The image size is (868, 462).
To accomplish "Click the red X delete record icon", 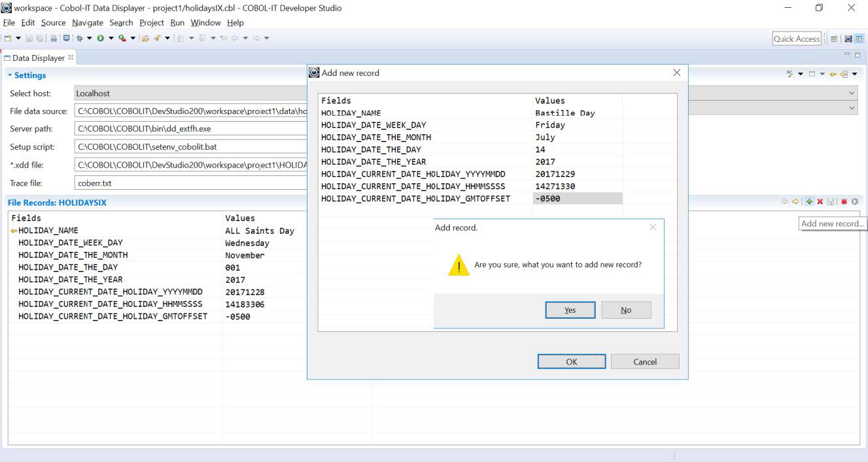I will pyautogui.click(x=820, y=202).
